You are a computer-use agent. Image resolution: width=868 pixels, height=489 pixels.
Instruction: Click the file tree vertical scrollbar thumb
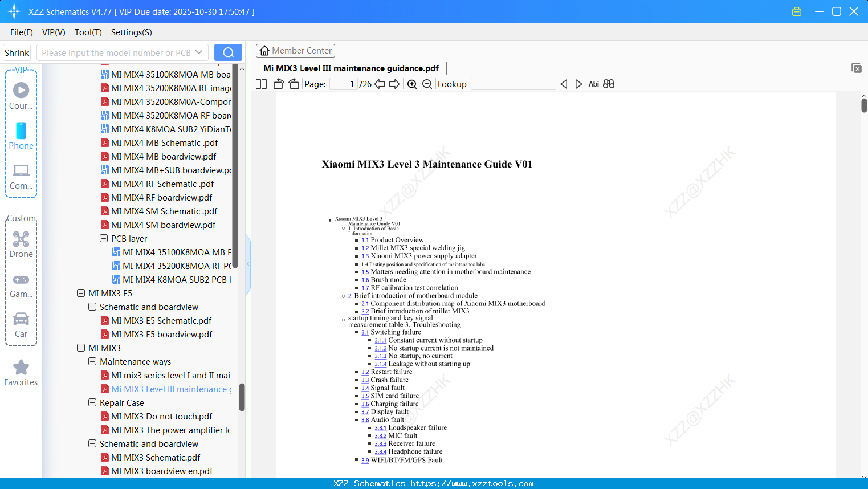point(242,397)
